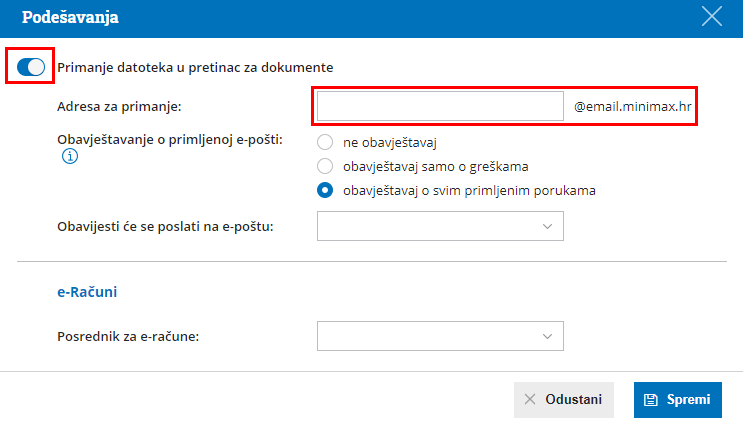Click the floppy disk icon on Spremi

click(651, 400)
